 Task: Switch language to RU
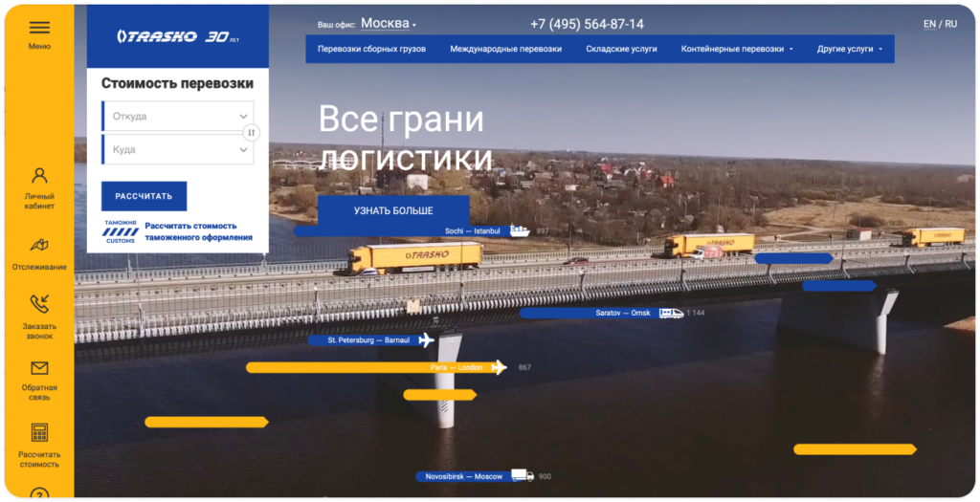950,24
